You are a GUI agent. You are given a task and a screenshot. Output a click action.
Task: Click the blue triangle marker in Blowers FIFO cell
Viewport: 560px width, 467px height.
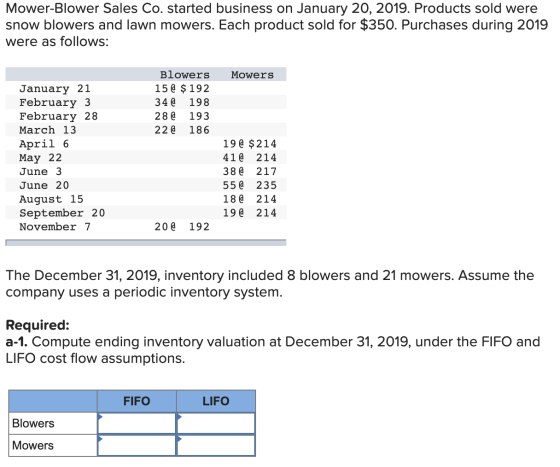(100, 416)
